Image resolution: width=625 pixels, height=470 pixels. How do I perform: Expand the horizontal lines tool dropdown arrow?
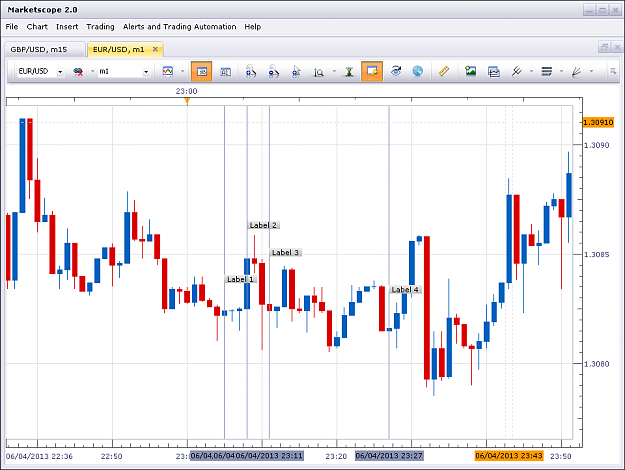(x=561, y=72)
